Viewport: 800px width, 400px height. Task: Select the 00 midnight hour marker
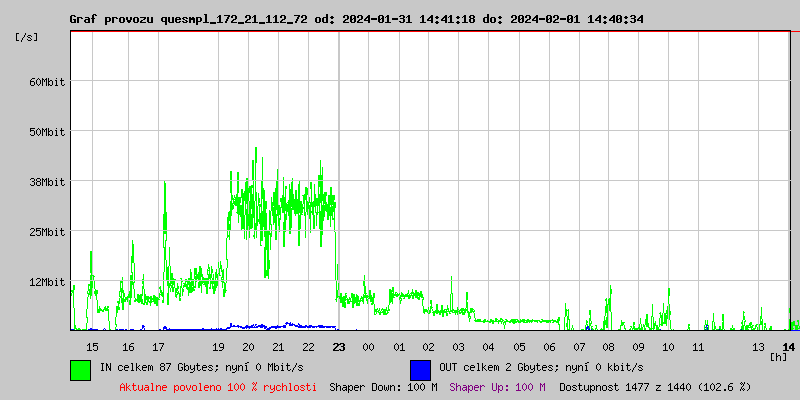point(368,346)
